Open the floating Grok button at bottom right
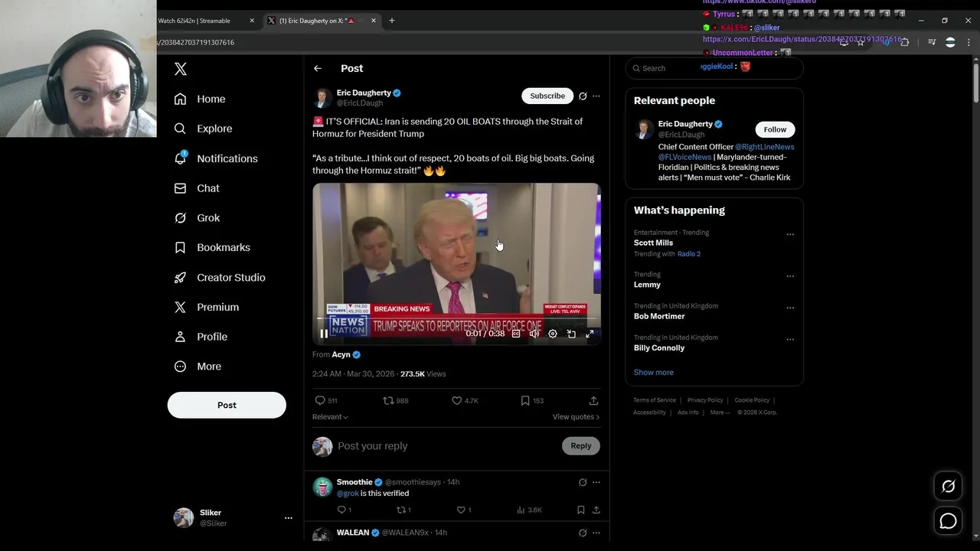 [948, 486]
